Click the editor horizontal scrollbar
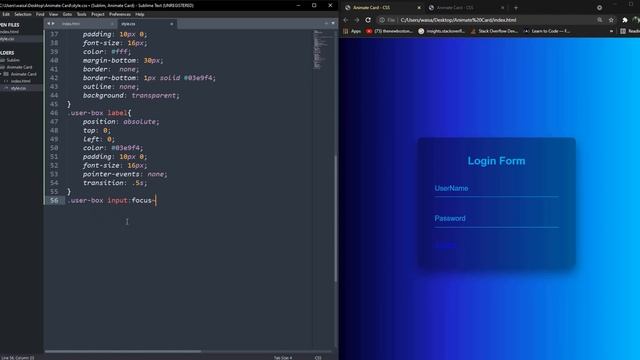640x360 pixels. click(x=122, y=351)
